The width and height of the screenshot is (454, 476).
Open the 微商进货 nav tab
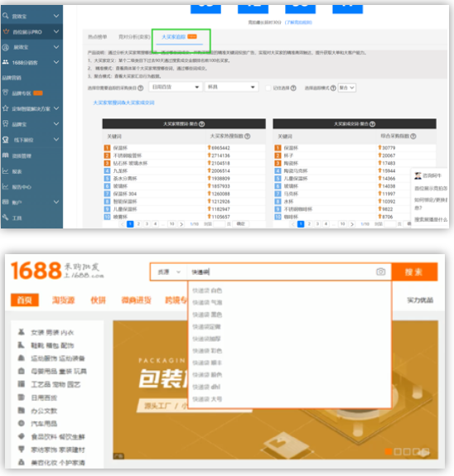[x=136, y=301]
